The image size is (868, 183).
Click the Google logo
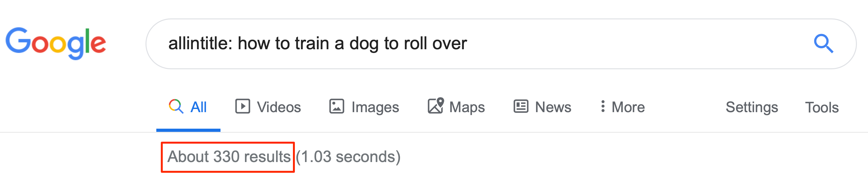(x=56, y=44)
